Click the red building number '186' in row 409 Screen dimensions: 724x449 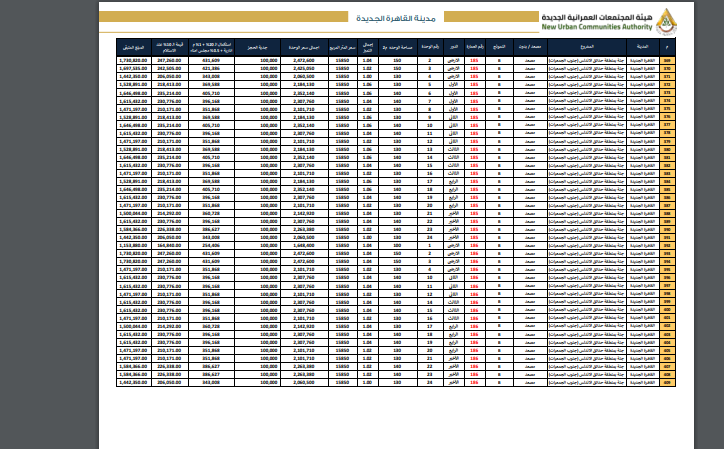[x=474, y=382]
